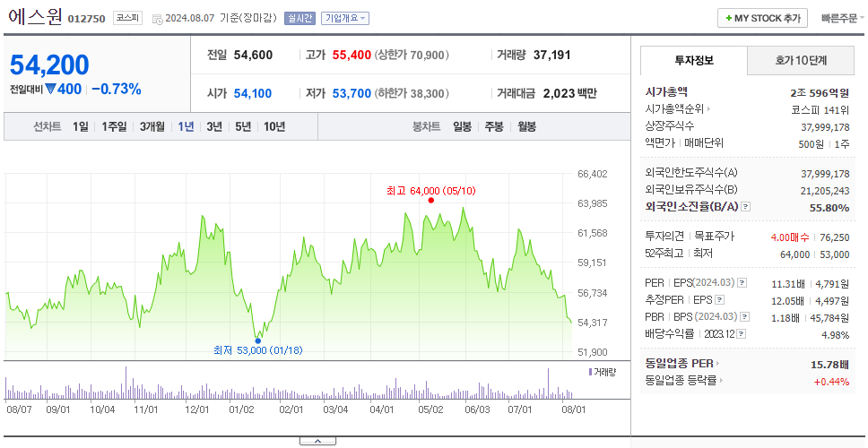Click the 동일업종 PER link

[679, 364]
